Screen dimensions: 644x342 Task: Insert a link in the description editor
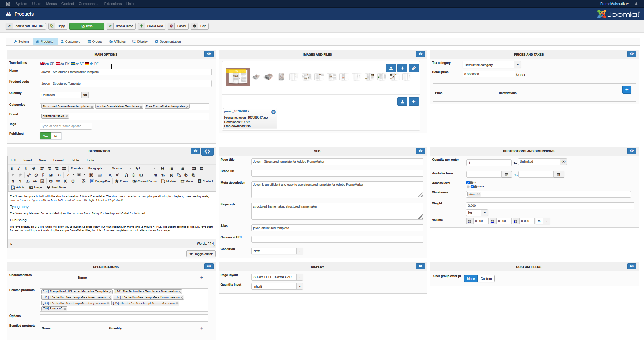29,175
